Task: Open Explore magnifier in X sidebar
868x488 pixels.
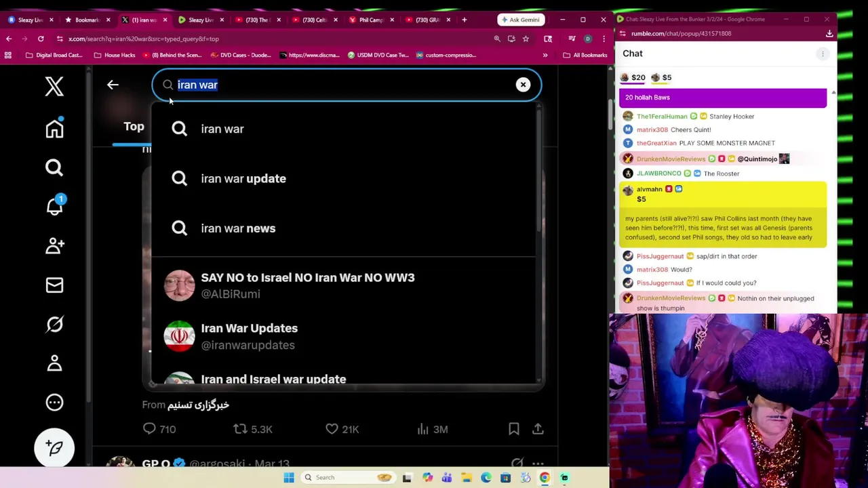Action: pos(54,167)
